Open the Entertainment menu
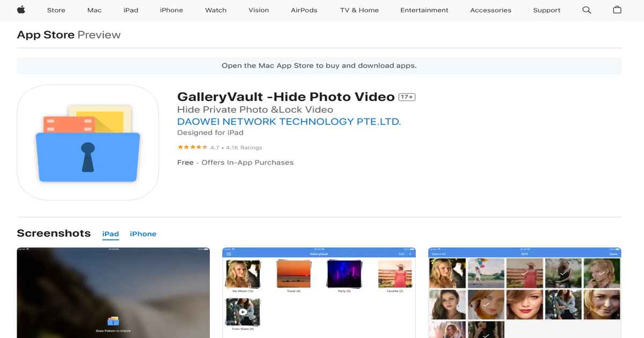 point(425,10)
